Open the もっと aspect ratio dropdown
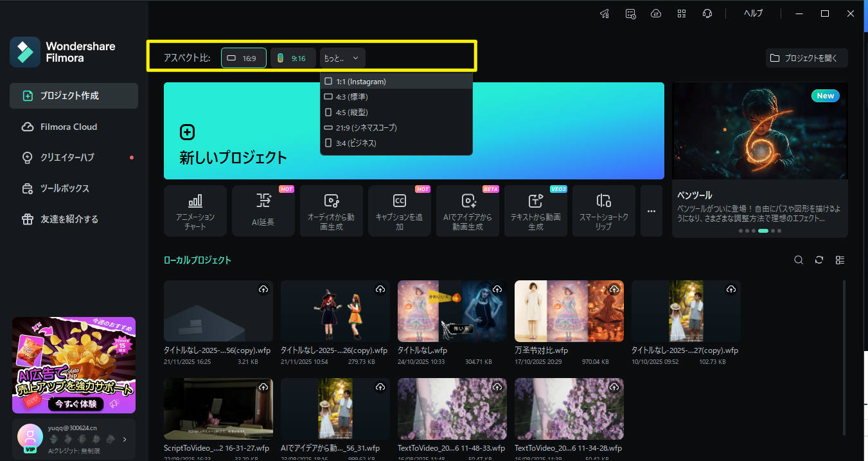The image size is (868, 461). [342, 57]
